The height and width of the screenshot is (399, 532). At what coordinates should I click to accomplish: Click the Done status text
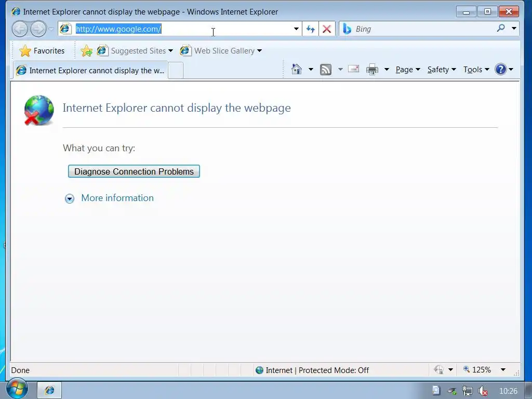coord(20,370)
